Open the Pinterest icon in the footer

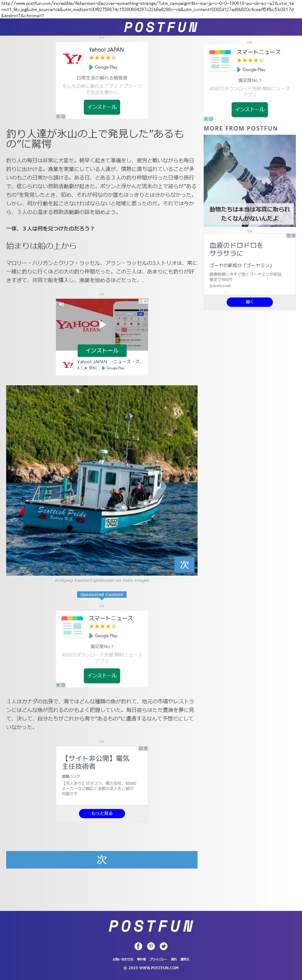[151, 946]
